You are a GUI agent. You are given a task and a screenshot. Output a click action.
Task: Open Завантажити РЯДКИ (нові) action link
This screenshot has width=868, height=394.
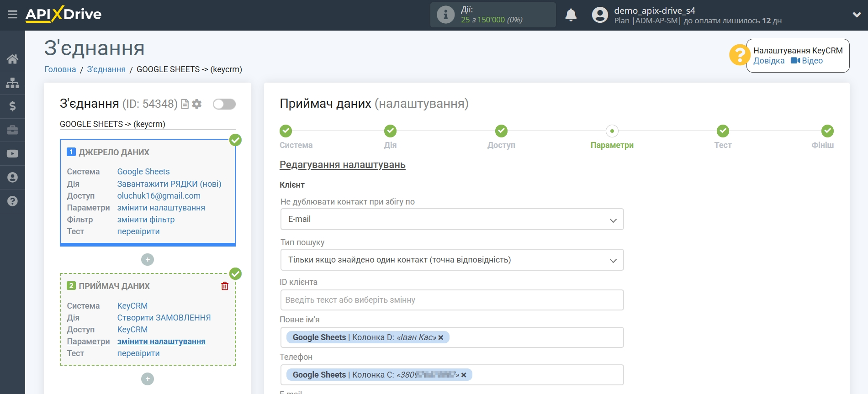(169, 184)
